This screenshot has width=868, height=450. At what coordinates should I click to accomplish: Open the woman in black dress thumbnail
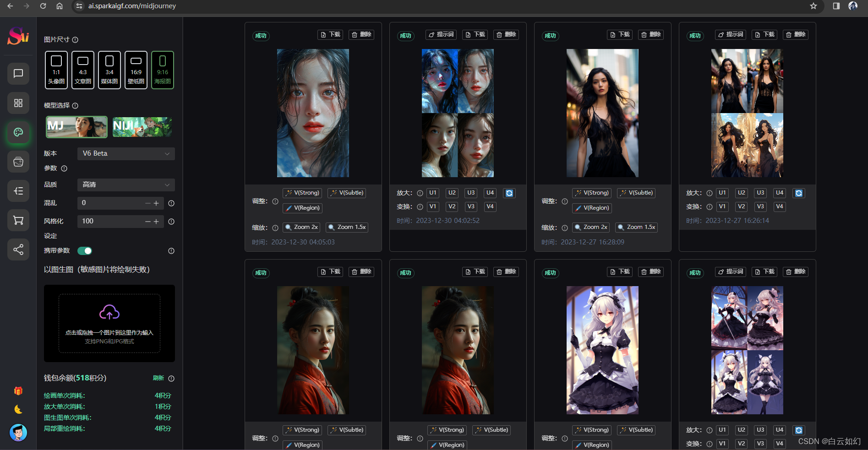click(602, 113)
